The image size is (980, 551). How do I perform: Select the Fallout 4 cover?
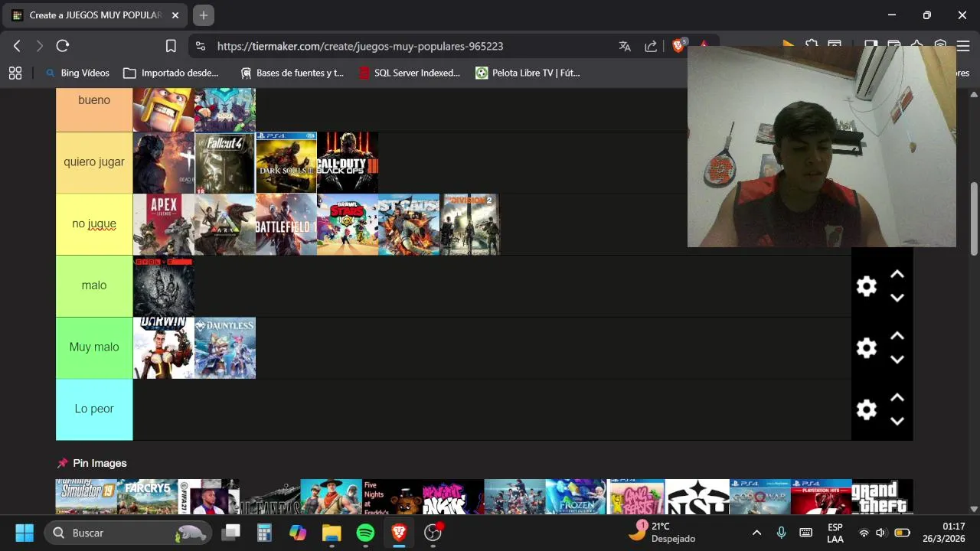coord(225,162)
